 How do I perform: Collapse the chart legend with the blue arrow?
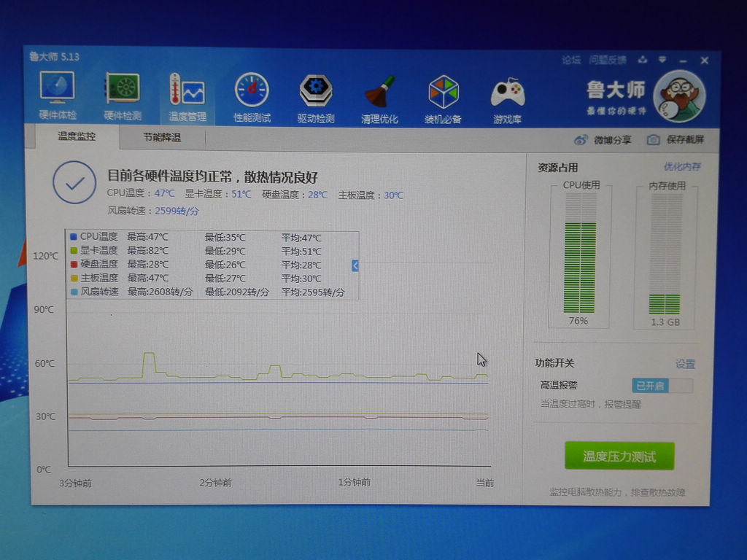[355, 265]
